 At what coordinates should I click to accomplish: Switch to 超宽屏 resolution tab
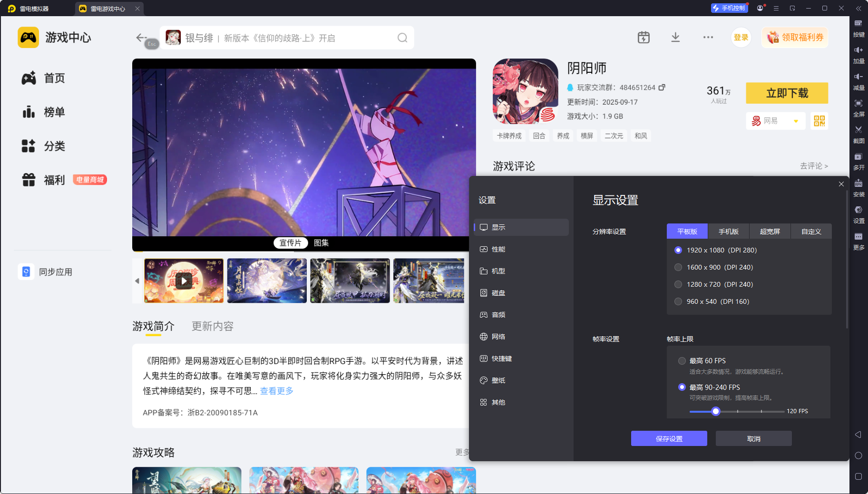click(770, 232)
